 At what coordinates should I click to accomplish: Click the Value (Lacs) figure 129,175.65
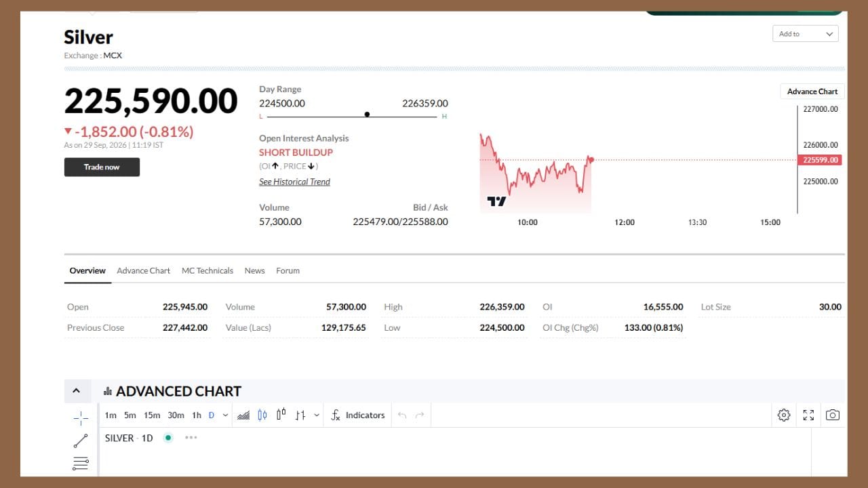point(344,327)
